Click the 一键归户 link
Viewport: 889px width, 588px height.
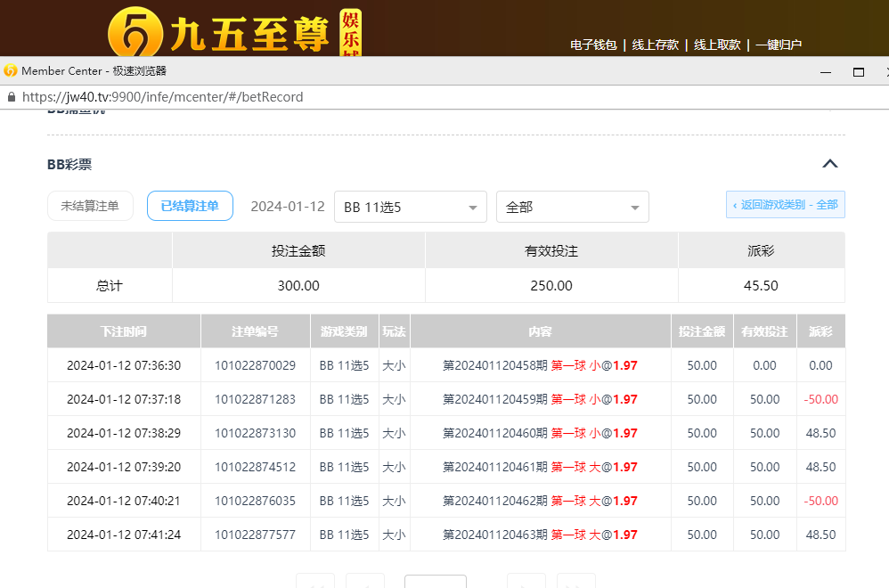coord(779,45)
